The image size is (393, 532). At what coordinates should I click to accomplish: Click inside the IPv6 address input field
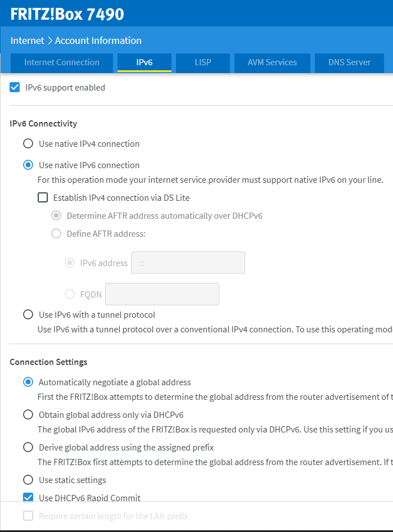(188, 263)
